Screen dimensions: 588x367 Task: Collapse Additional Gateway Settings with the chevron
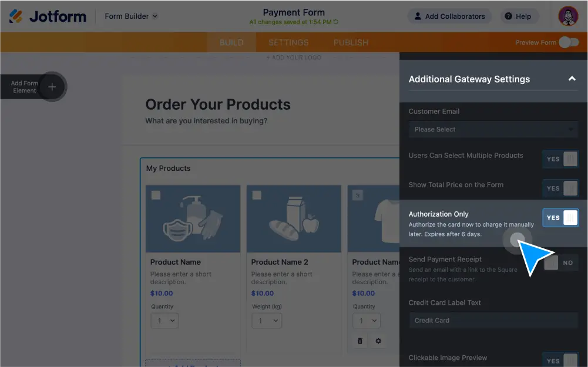pyautogui.click(x=572, y=79)
